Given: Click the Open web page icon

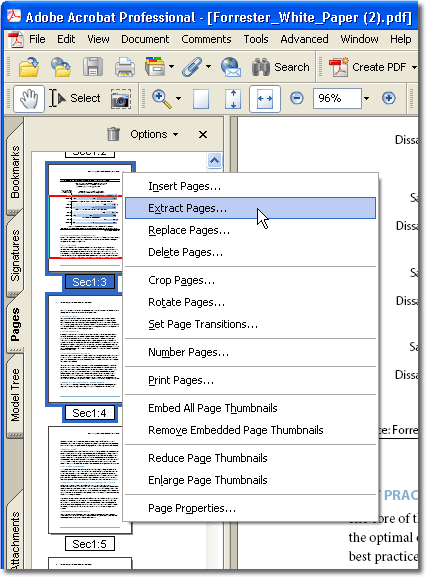Looking at the screenshot, I should click(61, 67).
